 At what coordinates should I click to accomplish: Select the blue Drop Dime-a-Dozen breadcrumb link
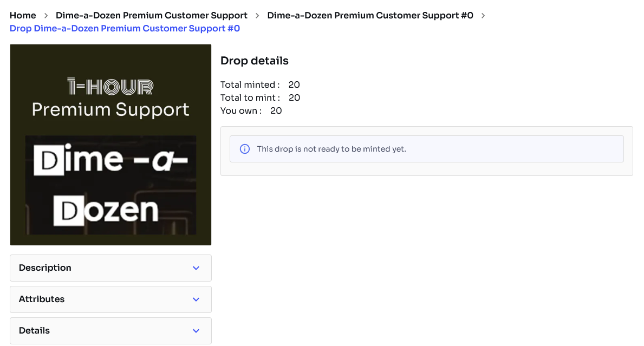click(125, 29)
